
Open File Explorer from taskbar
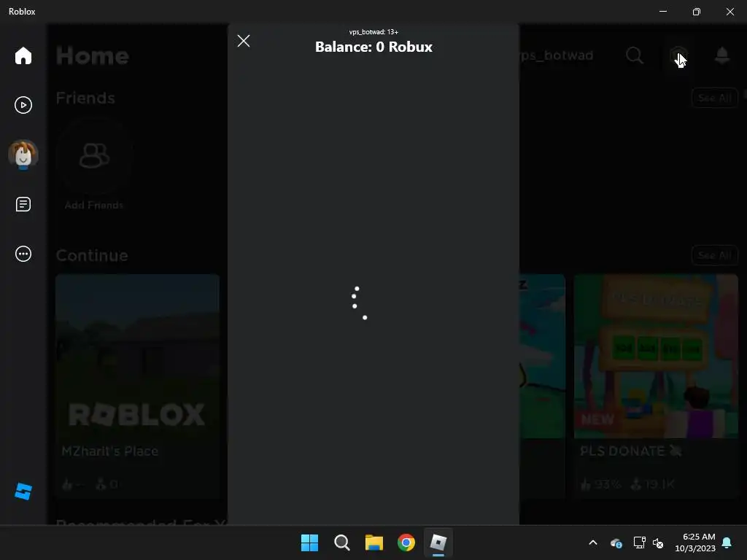tap(374, 542)
